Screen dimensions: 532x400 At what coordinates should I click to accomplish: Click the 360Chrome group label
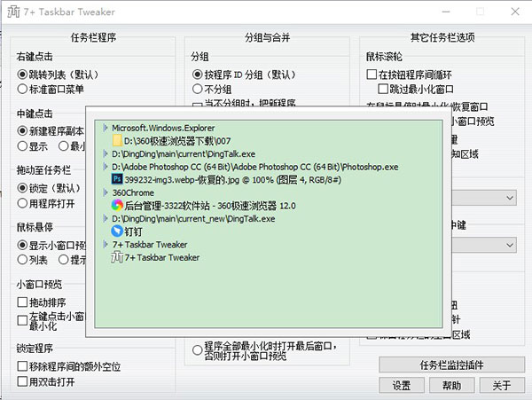[x=133, y=192]
